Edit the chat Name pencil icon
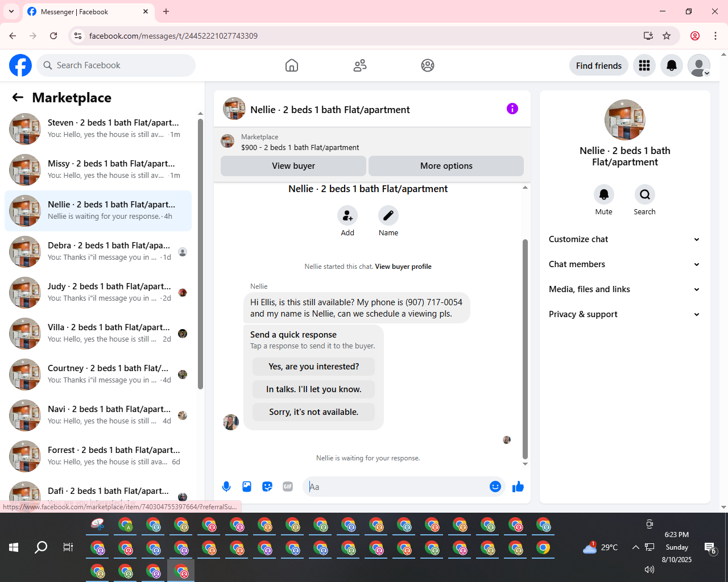This screenshot has width=728, height=582. coord(388,216)
